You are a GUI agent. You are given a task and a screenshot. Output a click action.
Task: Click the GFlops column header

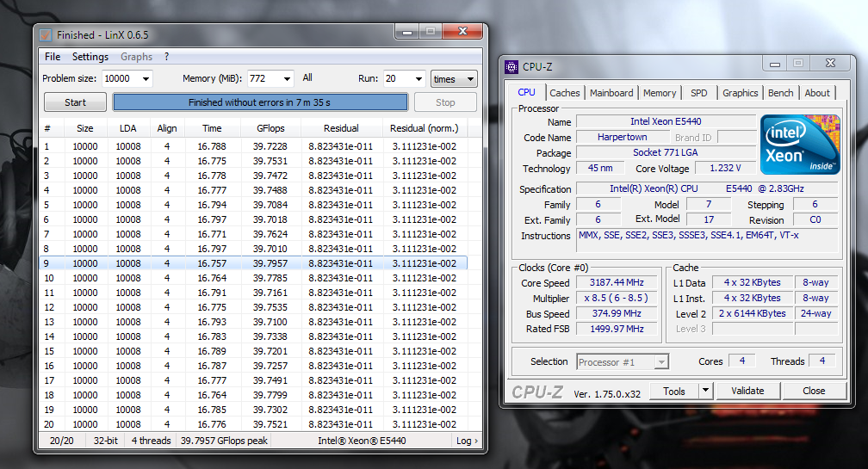click(270, 128)
